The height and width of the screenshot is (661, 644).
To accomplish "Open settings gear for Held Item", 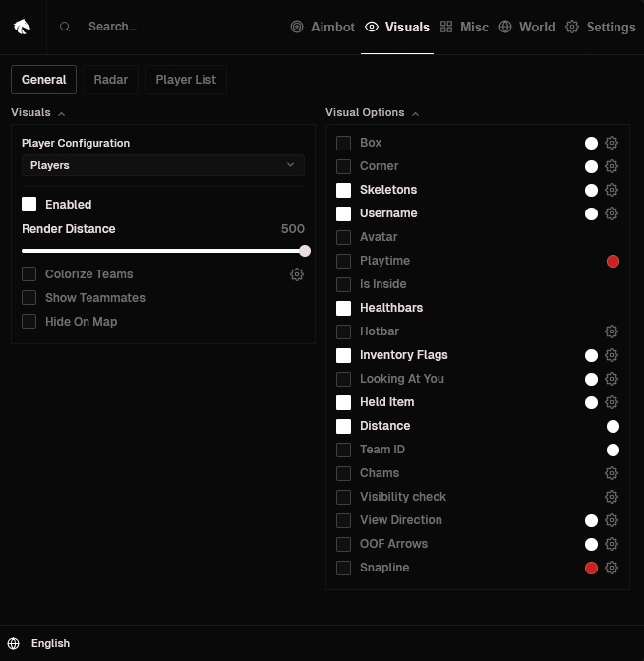I will 612,402.
